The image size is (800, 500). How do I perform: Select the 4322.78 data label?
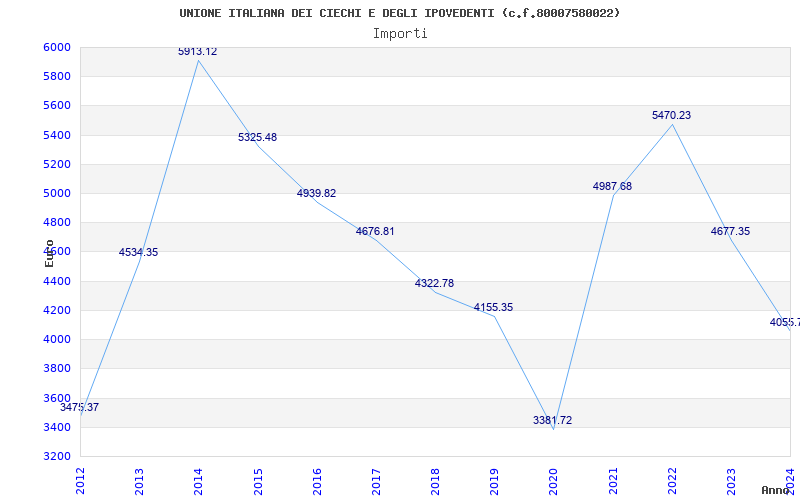[434, 283]
